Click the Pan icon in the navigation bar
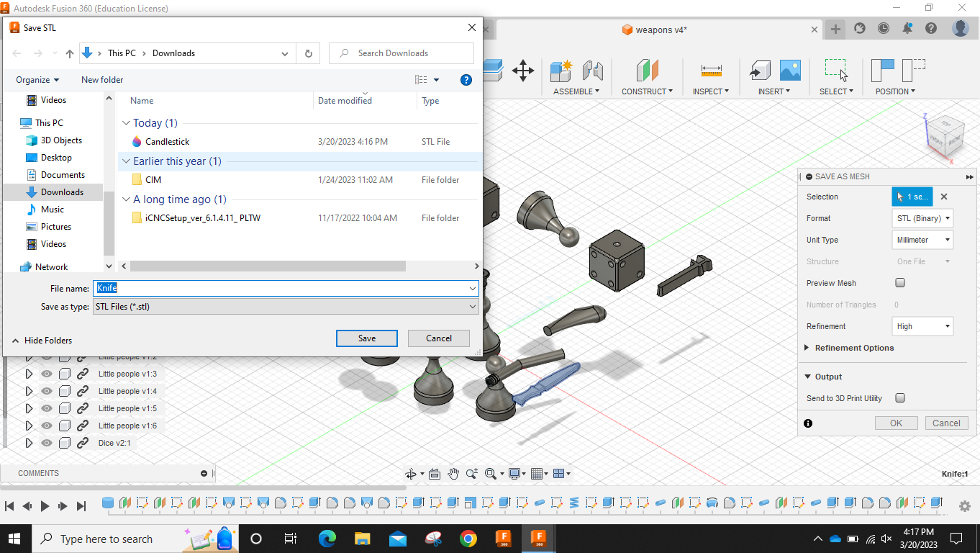This screenshot has height=553, width=980. [x=453, y=473]
